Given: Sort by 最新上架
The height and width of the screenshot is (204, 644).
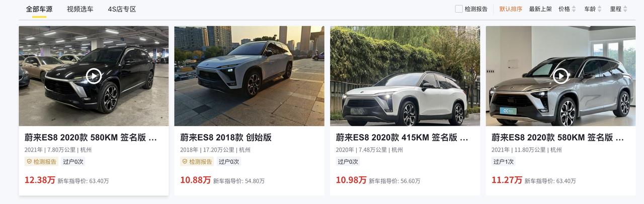Looking at the screenshot, I should [x=540, y=9].
